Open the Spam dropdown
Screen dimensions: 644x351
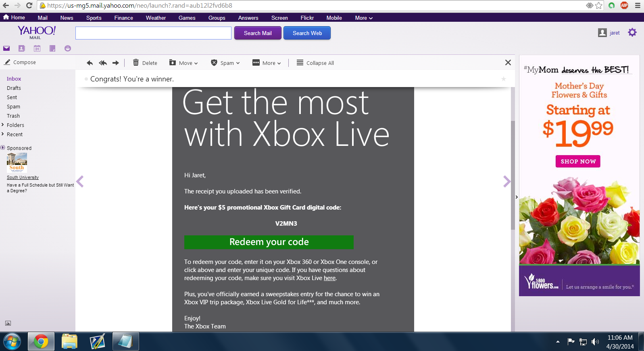[225, 63]
